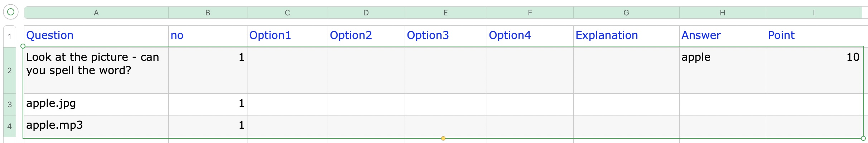Select row 2 header
Screen dimensions: 868x143
pyautogui.click(x=10, y=70)
